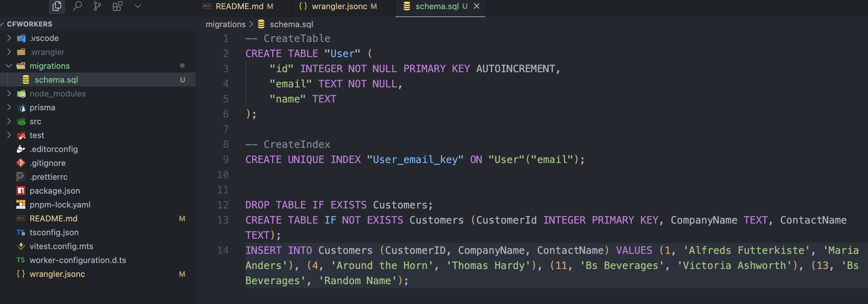Click the M badge on wrangler.jsonc row
This screenshot has width=868, height=304.
182,274
